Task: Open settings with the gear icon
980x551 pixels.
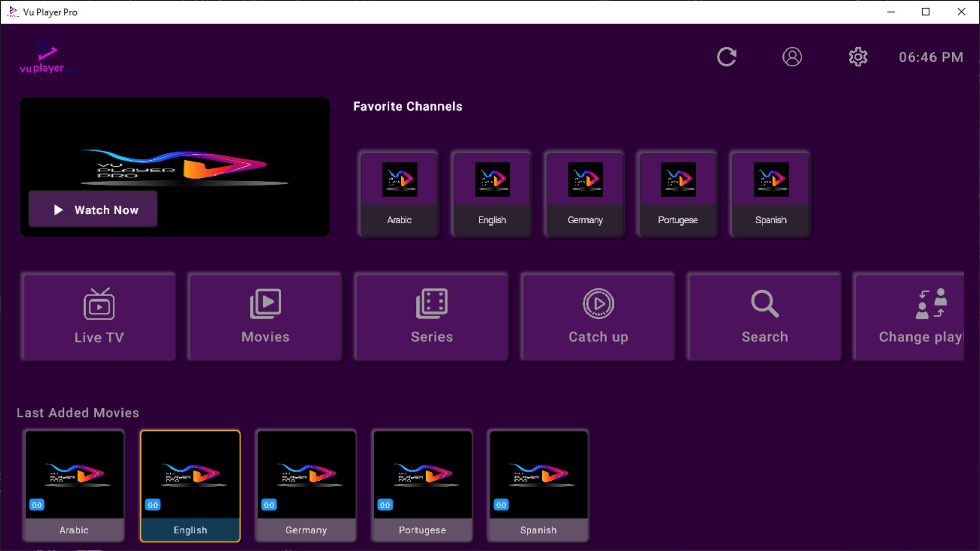Action: [x=858, y=57]
